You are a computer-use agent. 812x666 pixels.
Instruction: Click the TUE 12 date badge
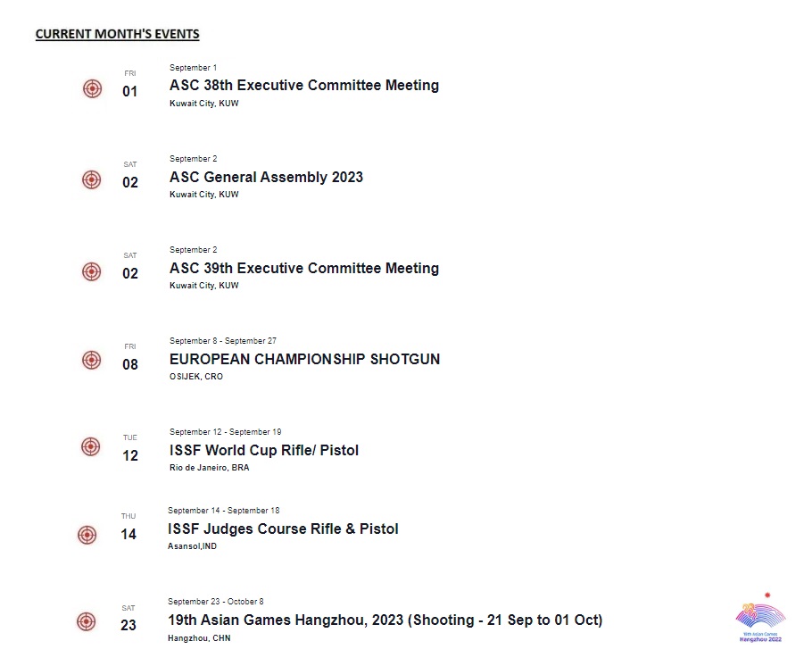pos(130,449)
